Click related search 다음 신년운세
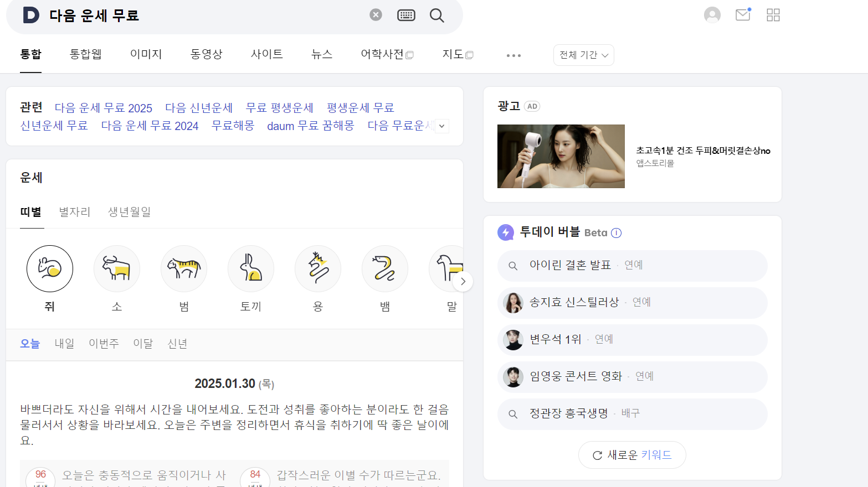868x487 pixels. point(199,108)
